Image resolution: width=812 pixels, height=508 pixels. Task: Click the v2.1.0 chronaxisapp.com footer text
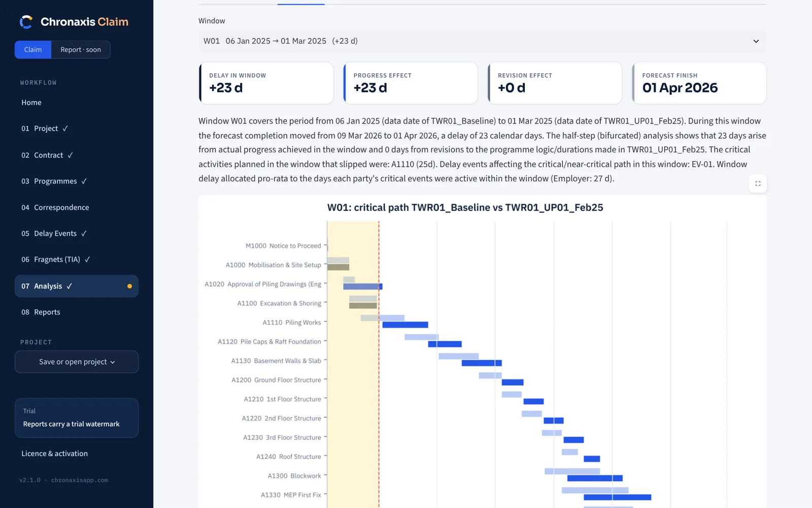(63, 480)
